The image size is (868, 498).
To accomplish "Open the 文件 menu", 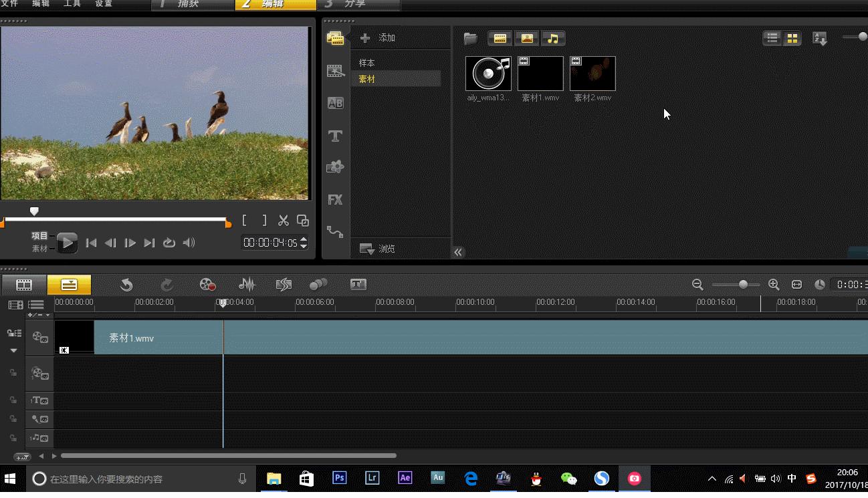I will 10,4.
